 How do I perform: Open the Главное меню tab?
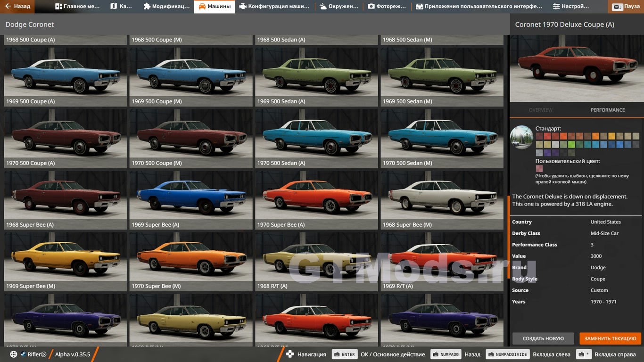tap(77, 7)
